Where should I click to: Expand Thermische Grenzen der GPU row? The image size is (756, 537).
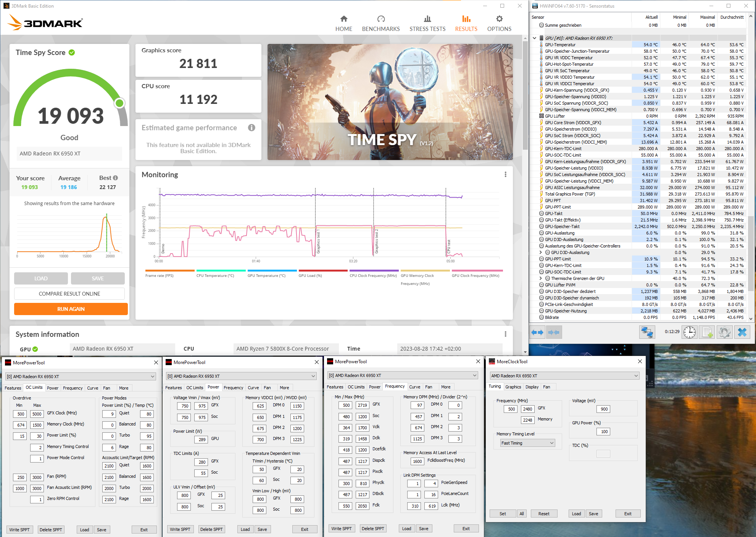(540, 278)
